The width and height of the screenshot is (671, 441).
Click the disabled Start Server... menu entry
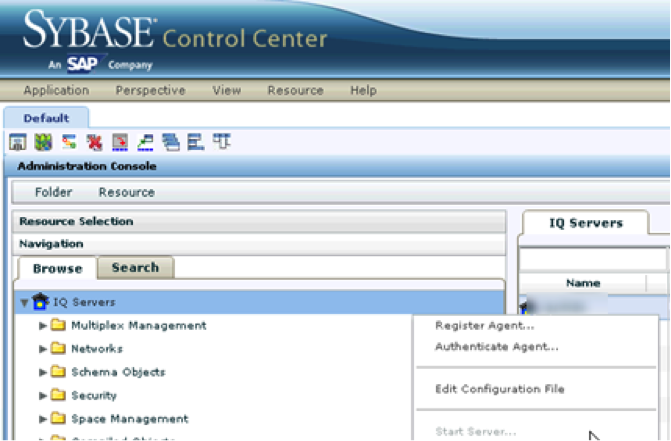click(x=475, y=431)
